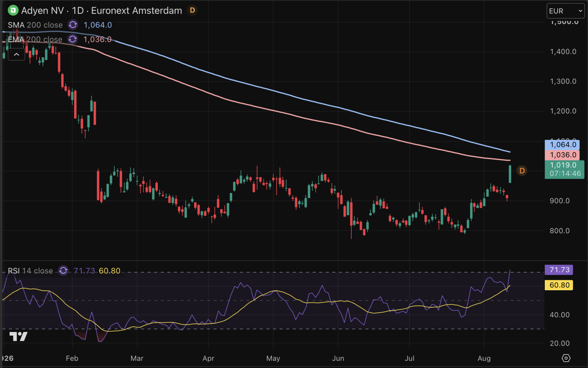Click the Aug label on the time axis
This screenshot has height=368, width=588.
pyautogui.click(x=484, y=358)
